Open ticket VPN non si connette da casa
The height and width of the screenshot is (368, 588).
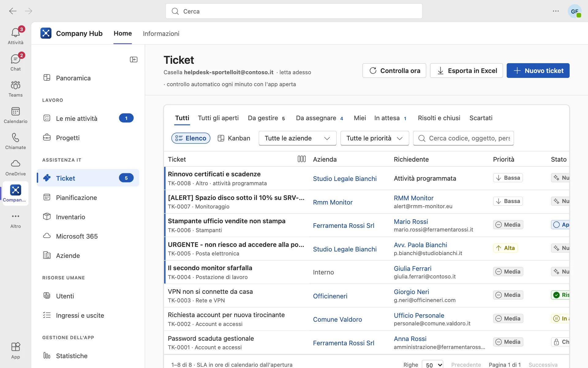tap(210, 291)
